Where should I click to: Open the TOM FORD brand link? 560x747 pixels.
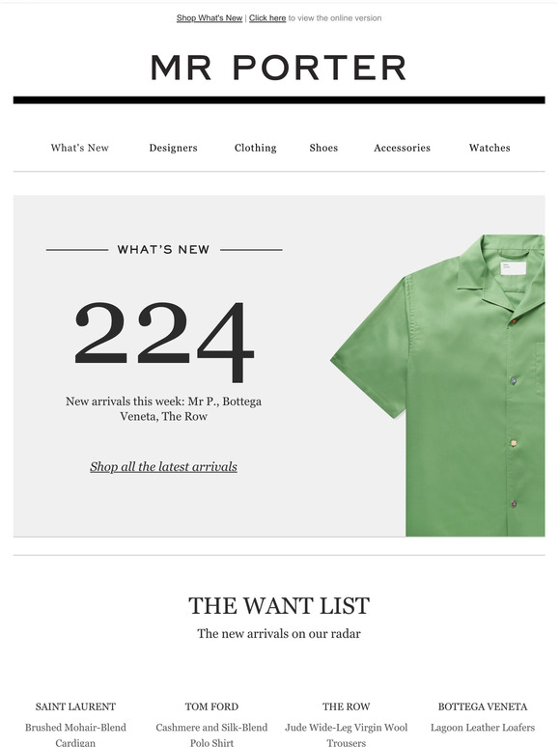(211, 706)
